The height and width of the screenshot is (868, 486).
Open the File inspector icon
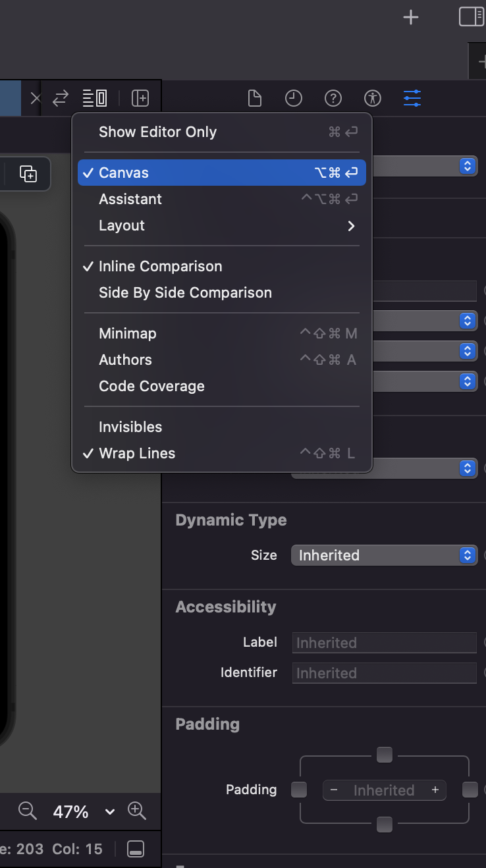[254, 99]
